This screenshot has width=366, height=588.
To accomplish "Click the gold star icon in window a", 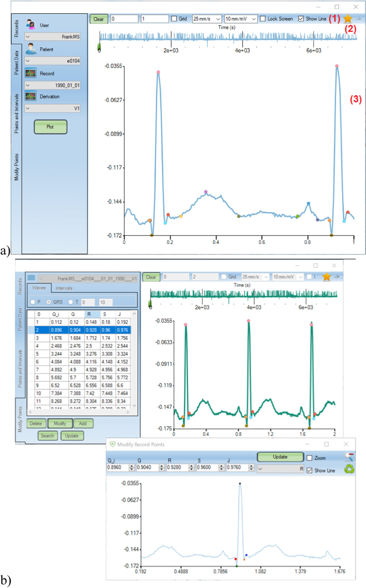I will tap(348, 18).
